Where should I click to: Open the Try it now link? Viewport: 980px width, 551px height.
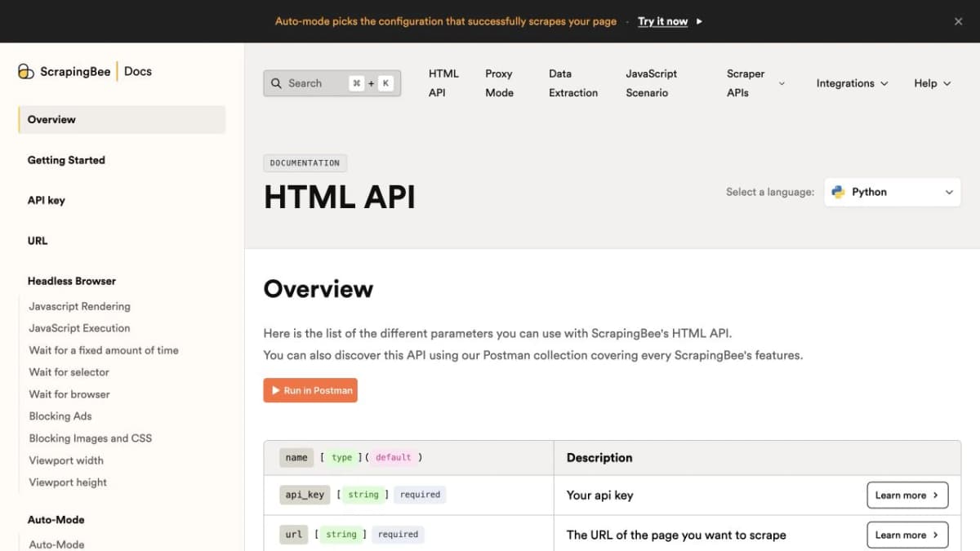click(x=662, y=21)
